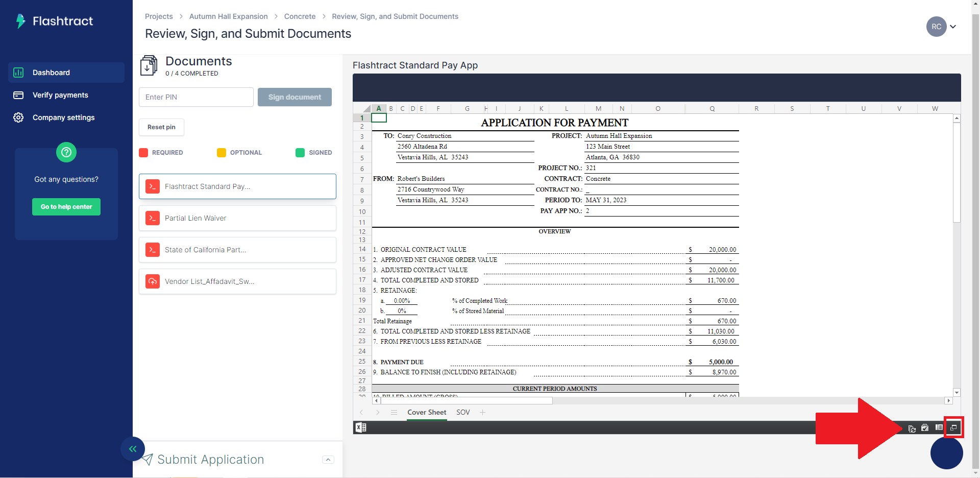Go to next sheet arrow

pos(378,412)
